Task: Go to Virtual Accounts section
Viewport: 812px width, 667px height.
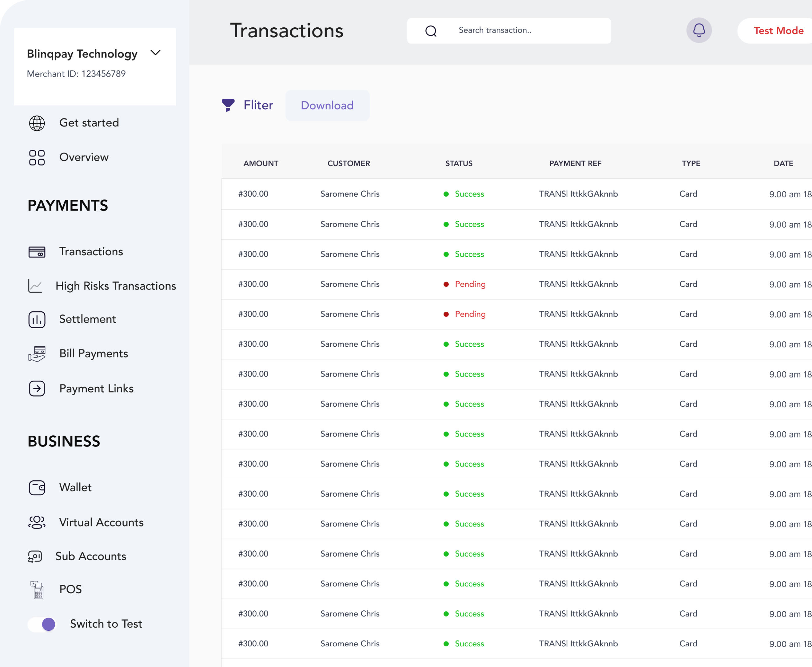Action: point(101,522)
